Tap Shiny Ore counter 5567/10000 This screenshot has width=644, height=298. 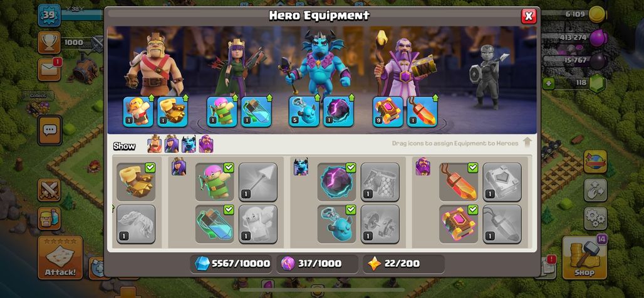232,263
